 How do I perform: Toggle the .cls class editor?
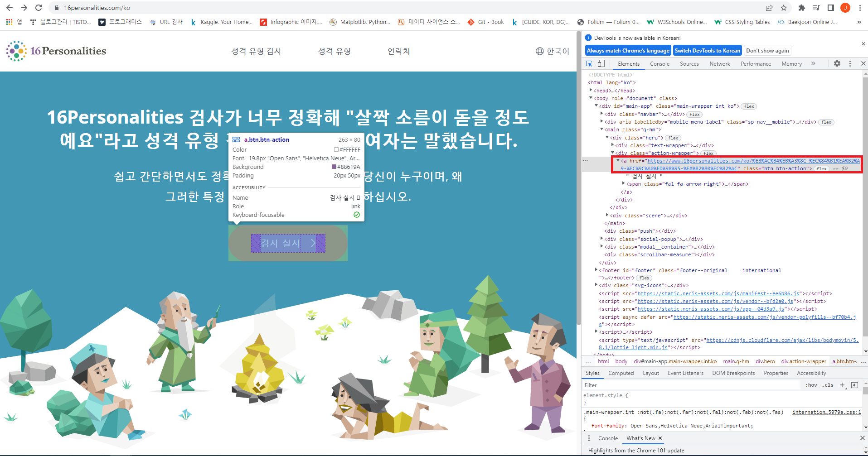[x=828, y=385]
